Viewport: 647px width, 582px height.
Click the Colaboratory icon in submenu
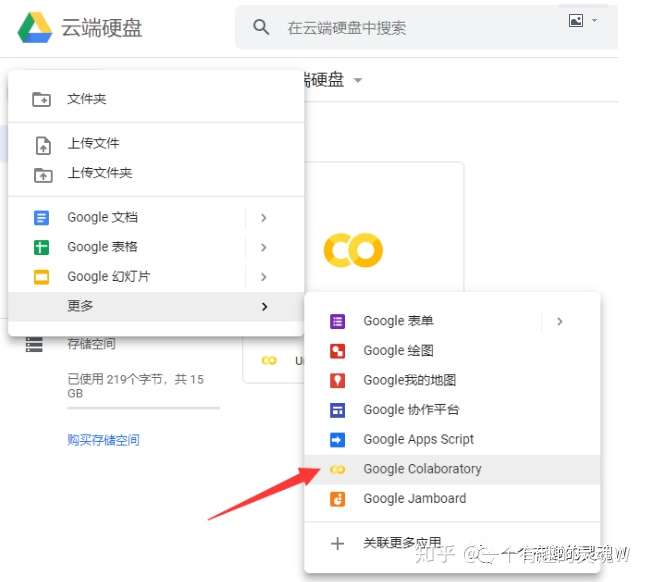338,469
